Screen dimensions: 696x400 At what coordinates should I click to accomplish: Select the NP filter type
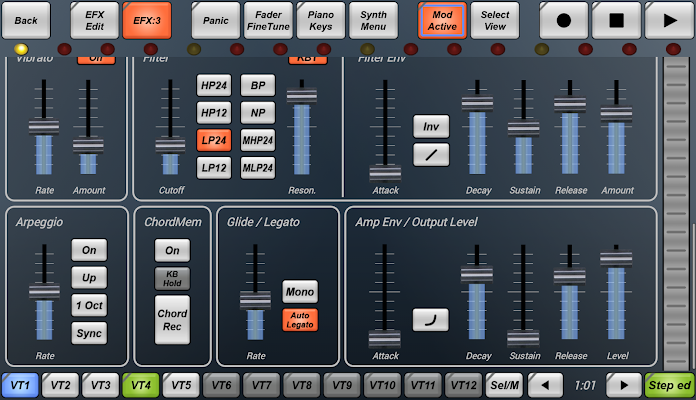click(258, 113)
